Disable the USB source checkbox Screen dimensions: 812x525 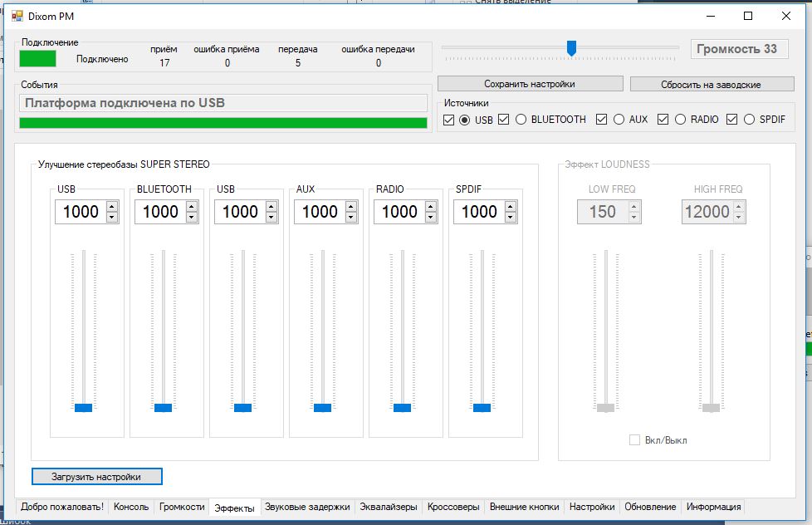[x=448, y=120]
